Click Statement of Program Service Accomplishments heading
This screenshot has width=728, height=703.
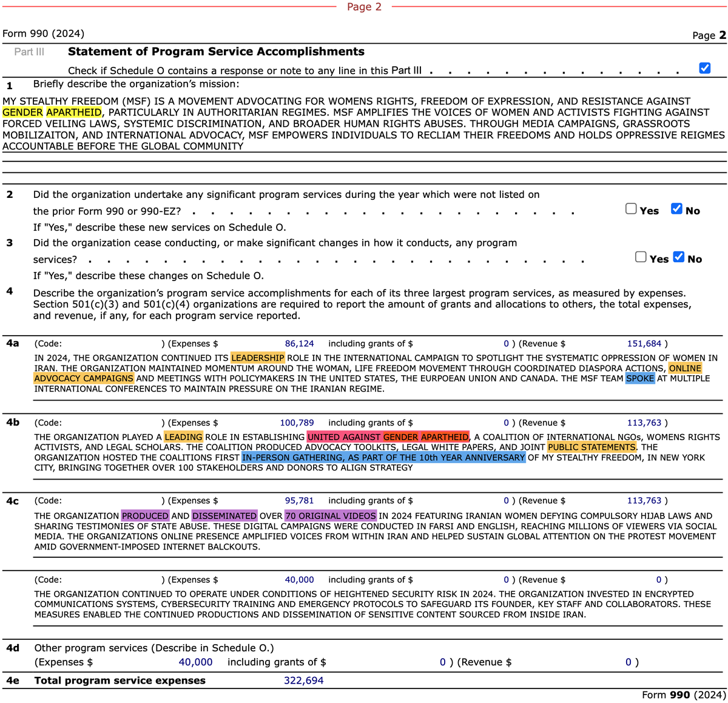click(216, 52)
